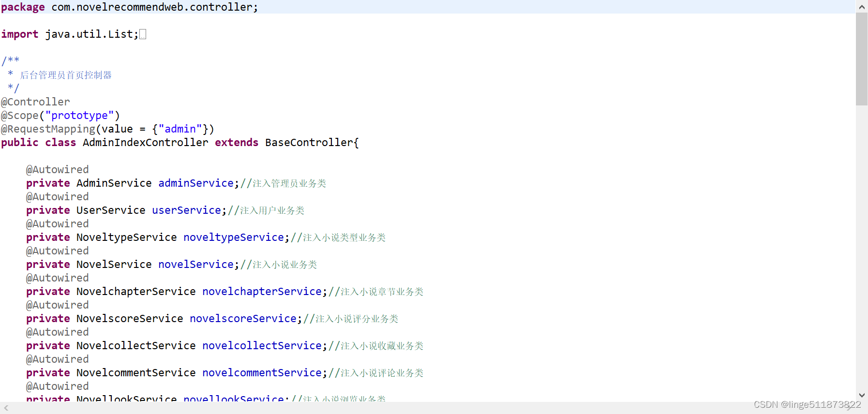Click the @Autowired above adminService
868x414 pixels.
pos(58,170)
